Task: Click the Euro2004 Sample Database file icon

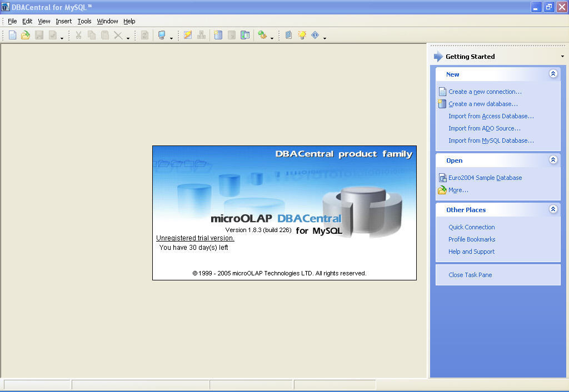Action: click(442, 178)
